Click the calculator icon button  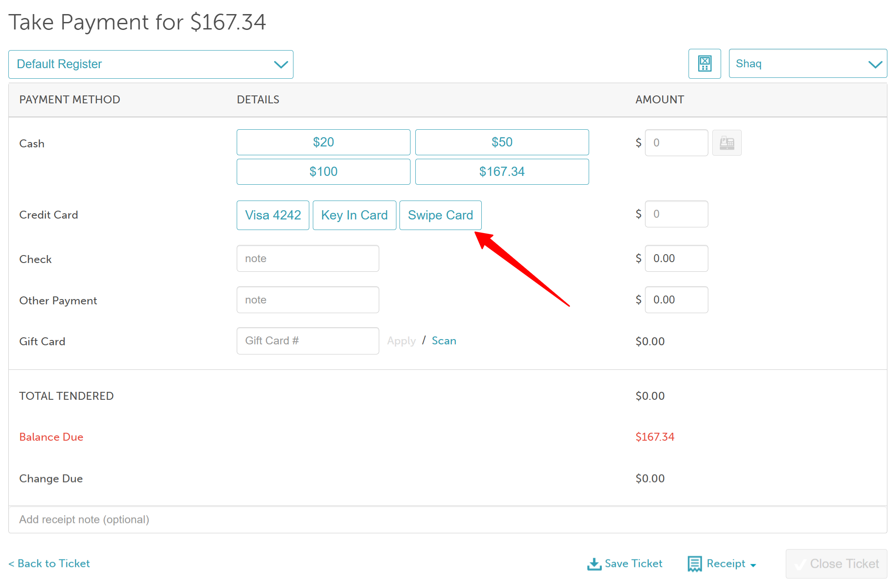[704, 64]
